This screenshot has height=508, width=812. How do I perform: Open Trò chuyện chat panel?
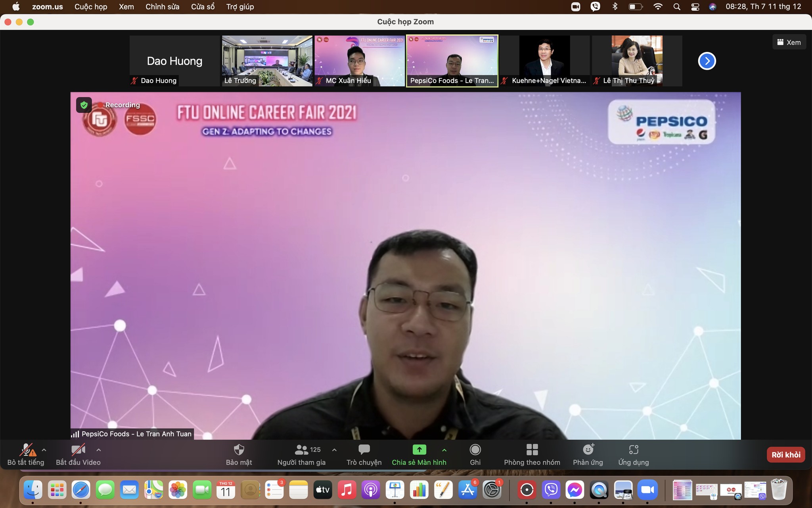(364, 454)
